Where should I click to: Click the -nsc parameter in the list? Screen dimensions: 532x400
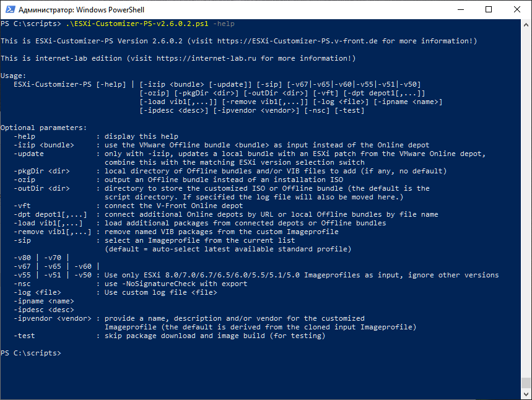pyautogui.click(x=22, y=284)
